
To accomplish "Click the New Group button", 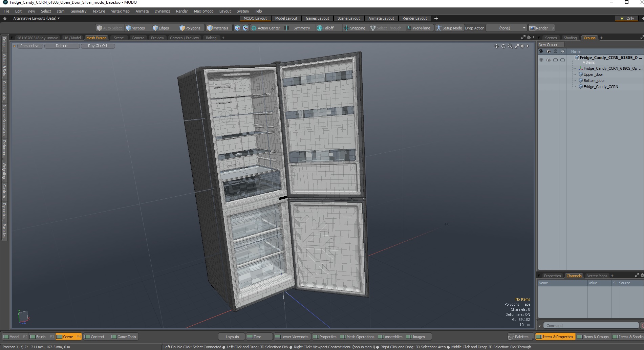I will [551, 45].
